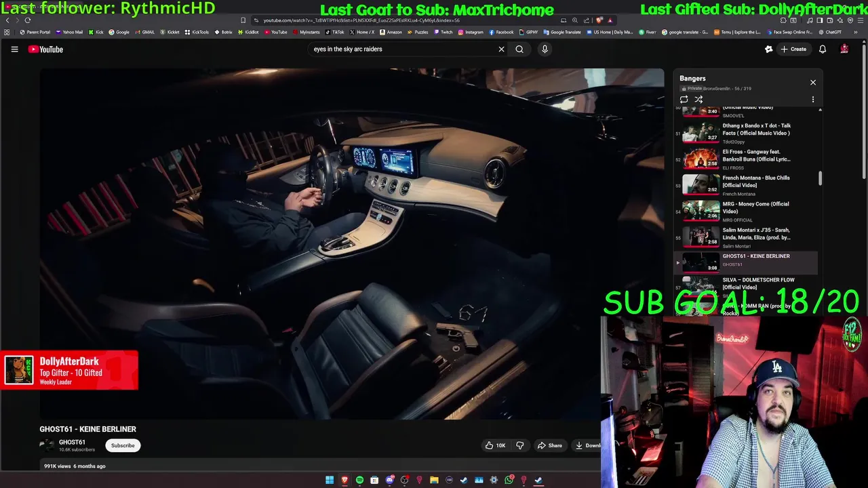Close the Bangers playlist panel
The width and height of the screenshot is (868, 488).
point(813,82)
